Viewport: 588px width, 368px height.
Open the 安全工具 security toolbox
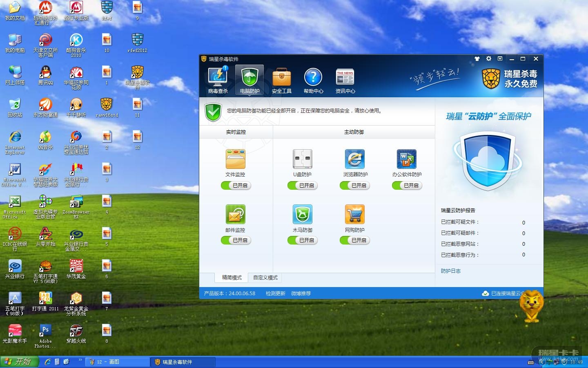(x=282, y=81)
